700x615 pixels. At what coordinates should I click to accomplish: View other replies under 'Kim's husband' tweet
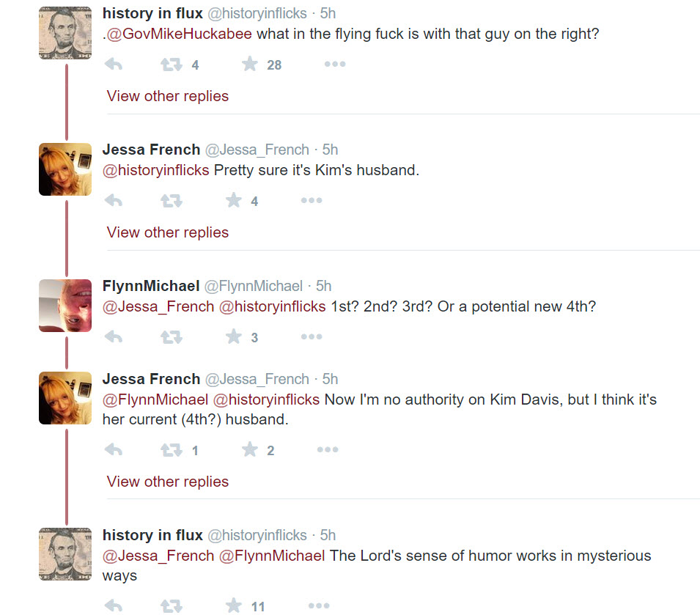pyautogui.click(x=168, y=232)
